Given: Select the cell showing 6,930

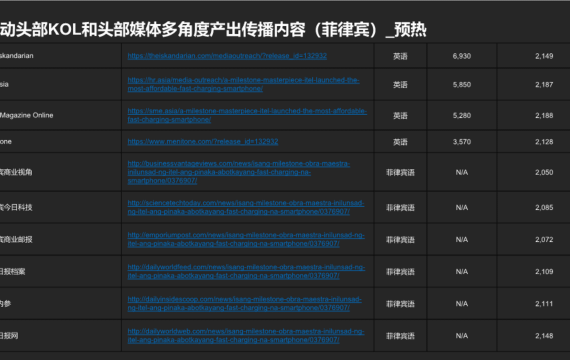Looking at the screenshot, I should [462, 56].
